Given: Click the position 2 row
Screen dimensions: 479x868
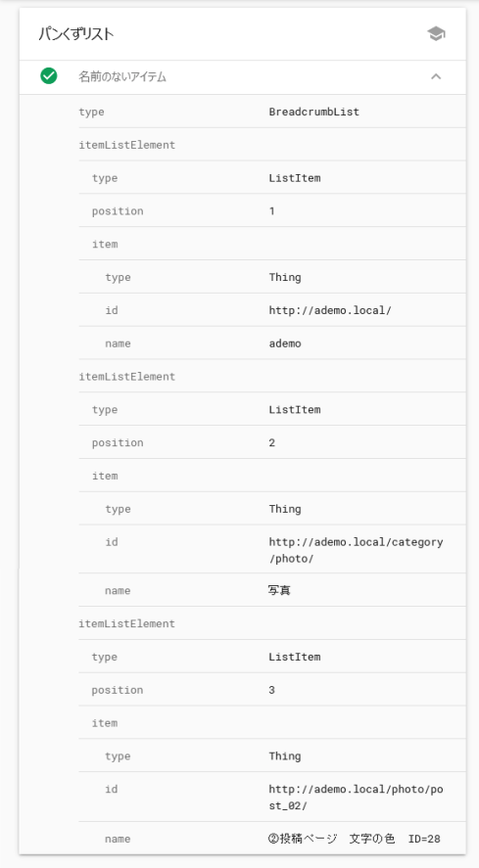Looking at the screenshot, I should tap(278, 442).
